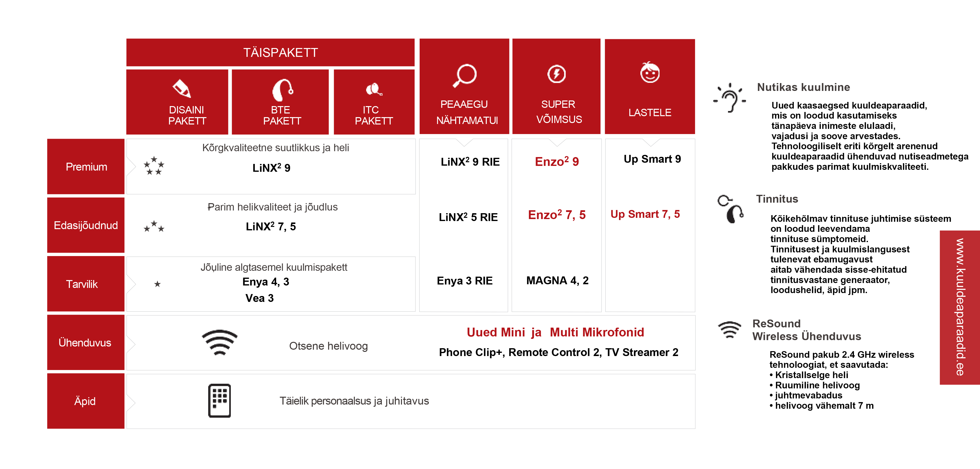980x469 pixels.
Task: Select the BTE PAKETT tile
Action: pos(280,102)
